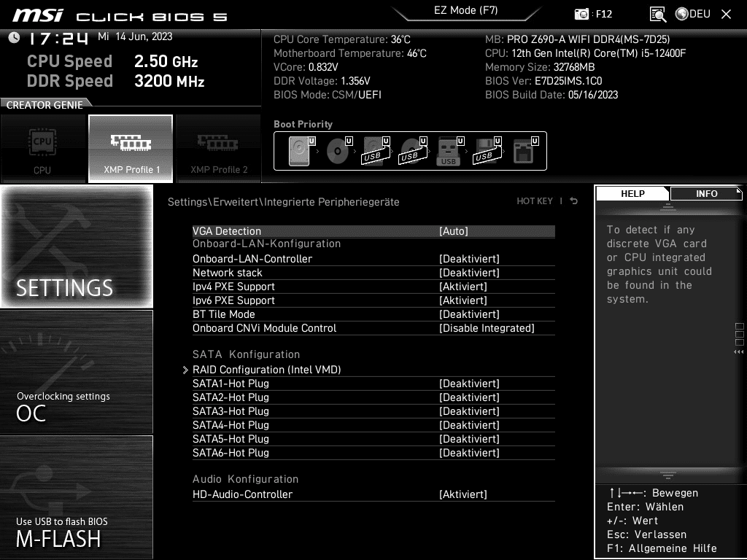
Task: Change Network stack setting
Action: point(373,273)
